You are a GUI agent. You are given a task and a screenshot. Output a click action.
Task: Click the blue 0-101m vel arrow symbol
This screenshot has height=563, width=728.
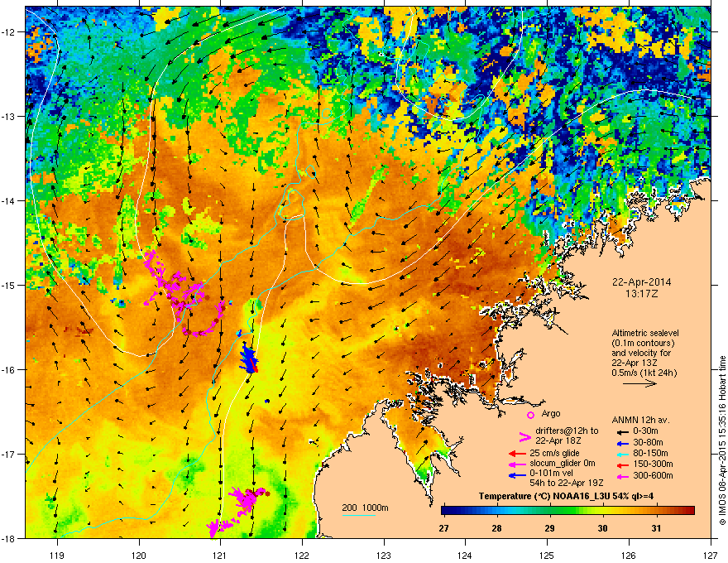pyautogui.click(x=517, y=474)
